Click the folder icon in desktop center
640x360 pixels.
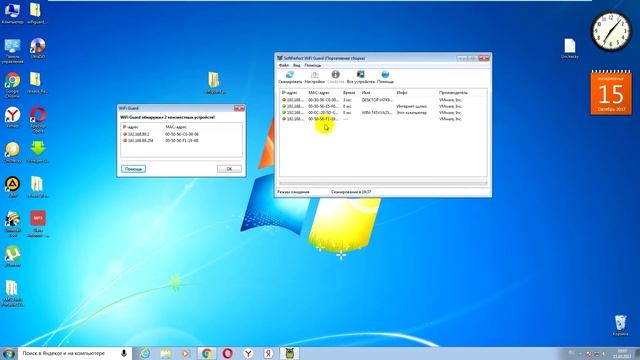pyautogui.click(x=214, y=83)
